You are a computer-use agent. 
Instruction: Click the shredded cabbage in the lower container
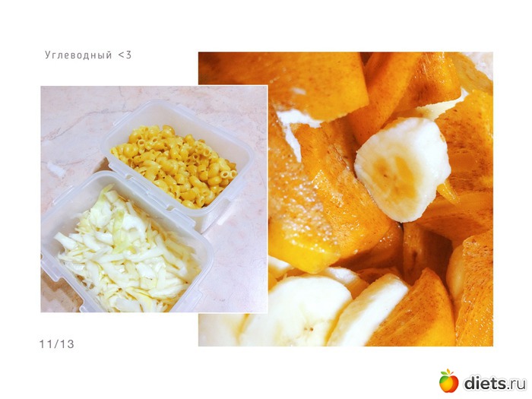tap(125, 251)
